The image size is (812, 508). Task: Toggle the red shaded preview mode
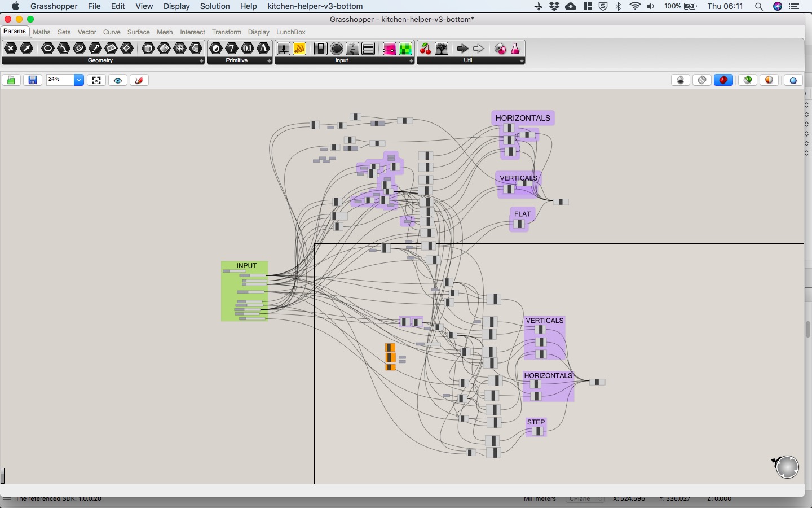[x=723, y=80]
